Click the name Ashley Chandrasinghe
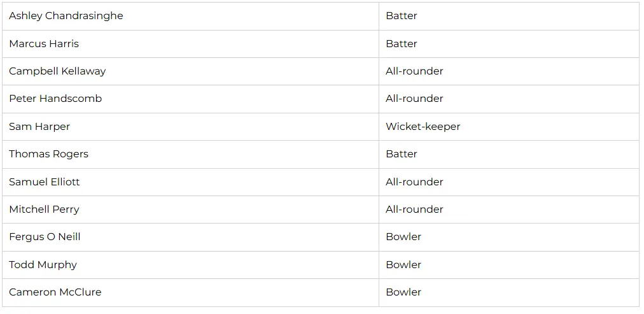 66,16
